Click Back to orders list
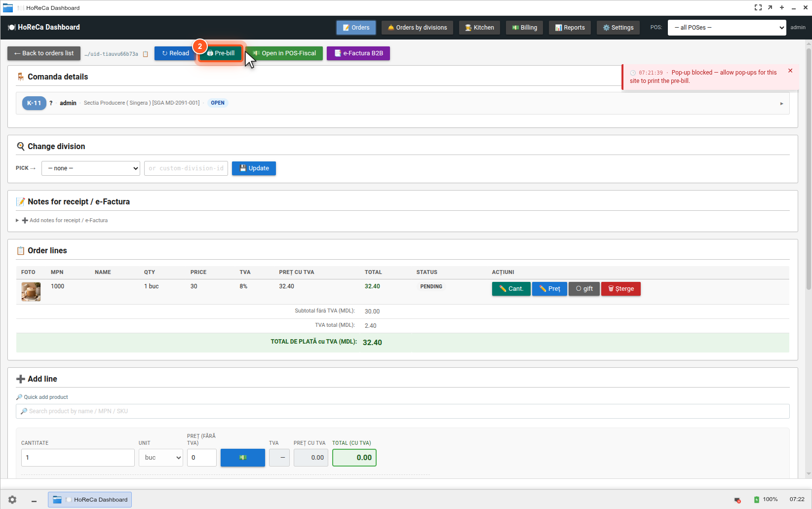812x509 pixels. click(44, 53)
